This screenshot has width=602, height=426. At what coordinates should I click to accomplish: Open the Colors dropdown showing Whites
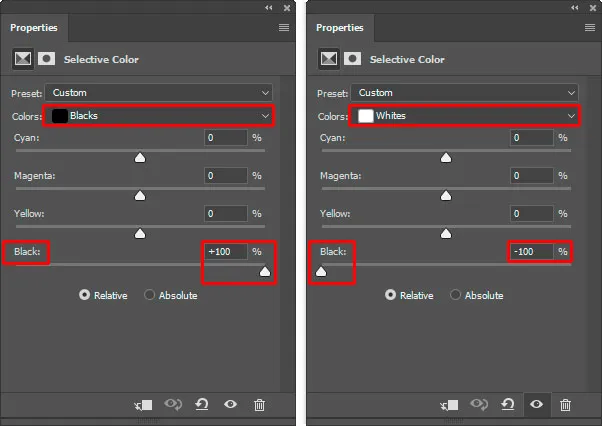pos(465,116)
